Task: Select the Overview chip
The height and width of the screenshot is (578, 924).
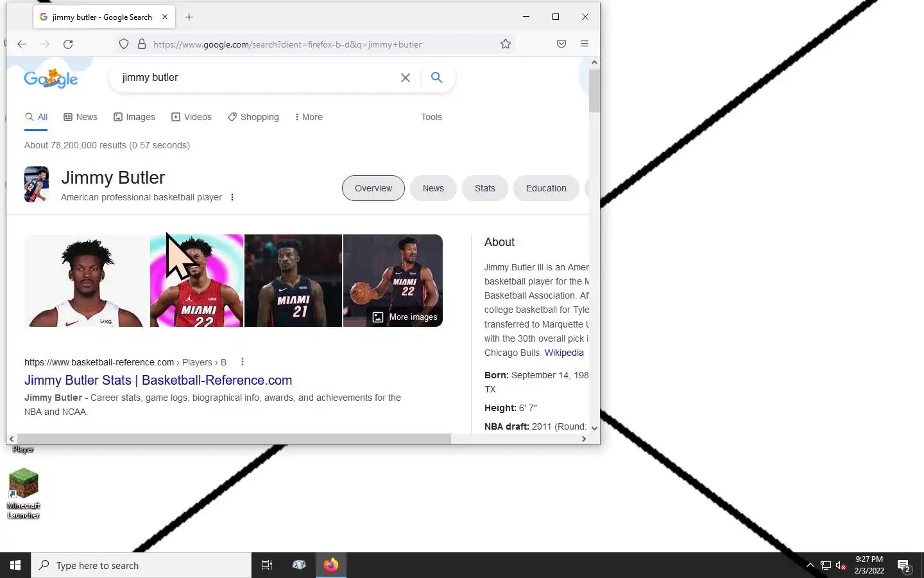Action: point(373,188)
